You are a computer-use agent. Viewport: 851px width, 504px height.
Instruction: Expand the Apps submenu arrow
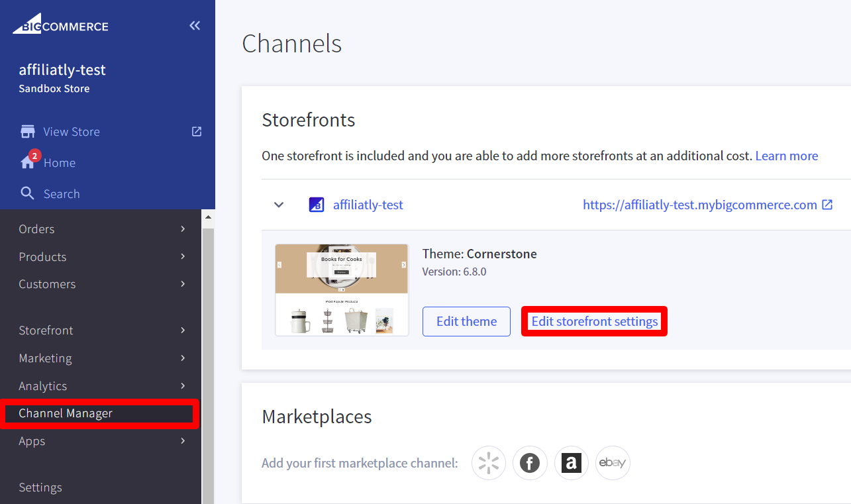pyautogui.click(x=183, y=441)
